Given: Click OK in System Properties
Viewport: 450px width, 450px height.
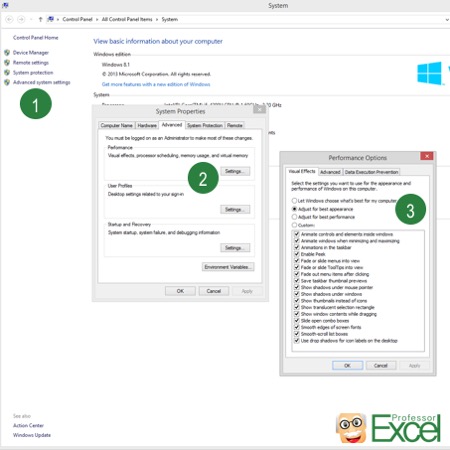Looking at the screenshot, I should click(180, 291).
